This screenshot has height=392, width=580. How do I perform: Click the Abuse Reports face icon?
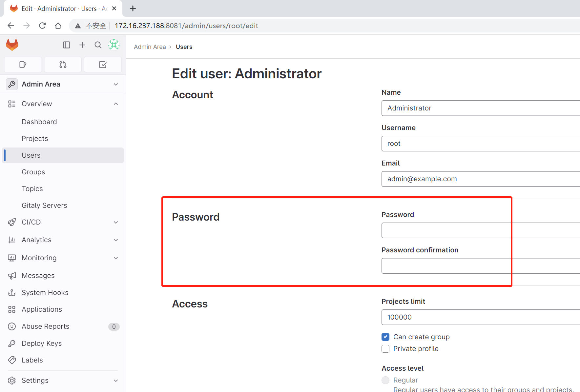point(12,326)
